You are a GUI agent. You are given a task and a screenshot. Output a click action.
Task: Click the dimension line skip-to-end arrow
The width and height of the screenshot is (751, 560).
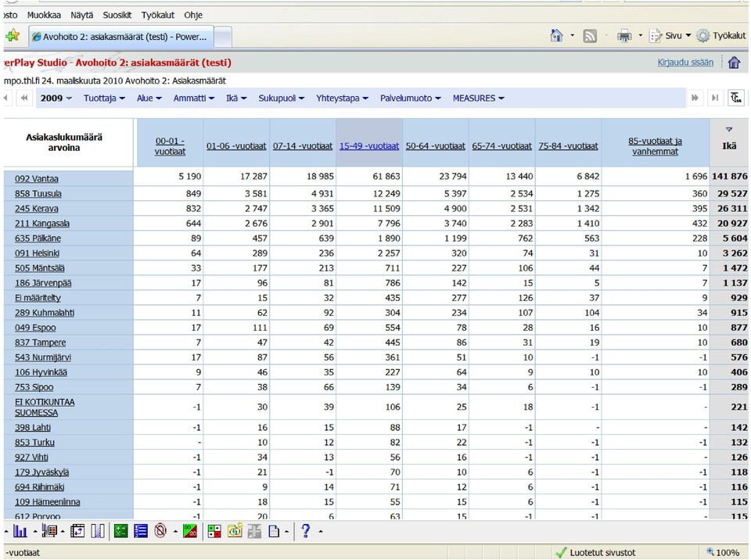tap(715, 98)
